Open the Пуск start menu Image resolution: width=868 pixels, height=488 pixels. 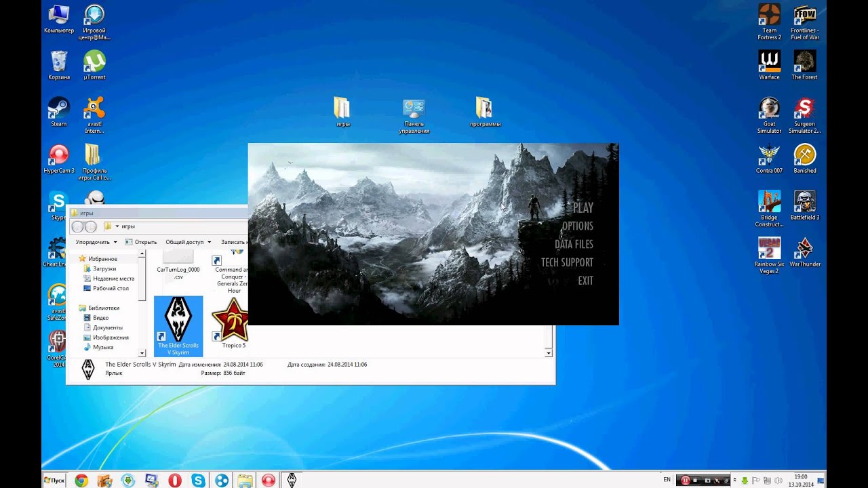[54, 480]
